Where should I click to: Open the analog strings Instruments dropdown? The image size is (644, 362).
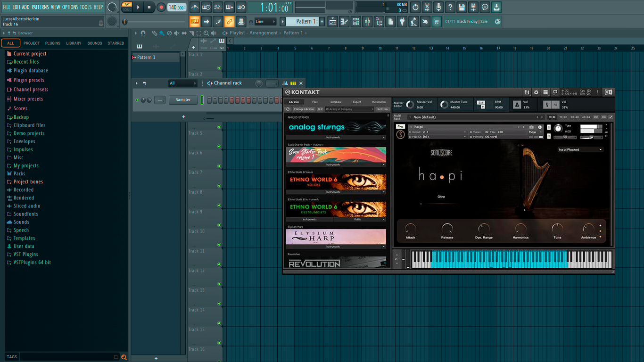click(x=336, y=137)
